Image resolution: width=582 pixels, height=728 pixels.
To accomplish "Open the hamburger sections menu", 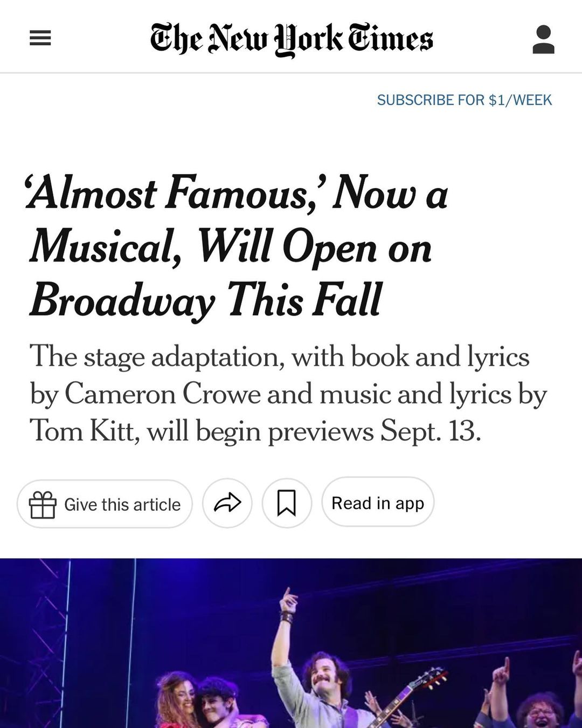I will point(40,38).
